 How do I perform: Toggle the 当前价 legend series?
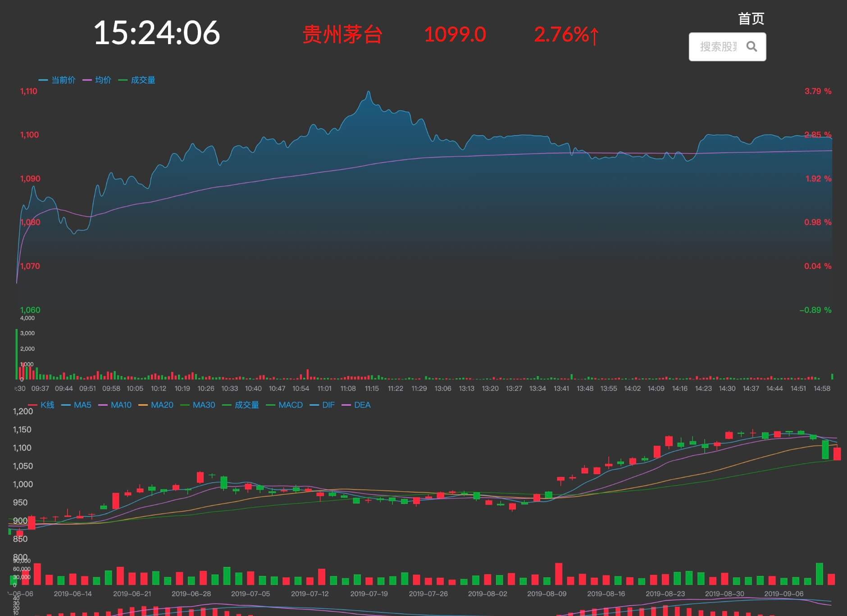click(57, 80)
